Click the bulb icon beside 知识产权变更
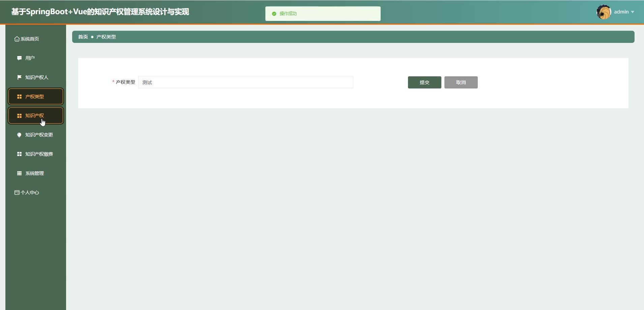The height and width of the screenshot is (310, 644). pos(19,135)
